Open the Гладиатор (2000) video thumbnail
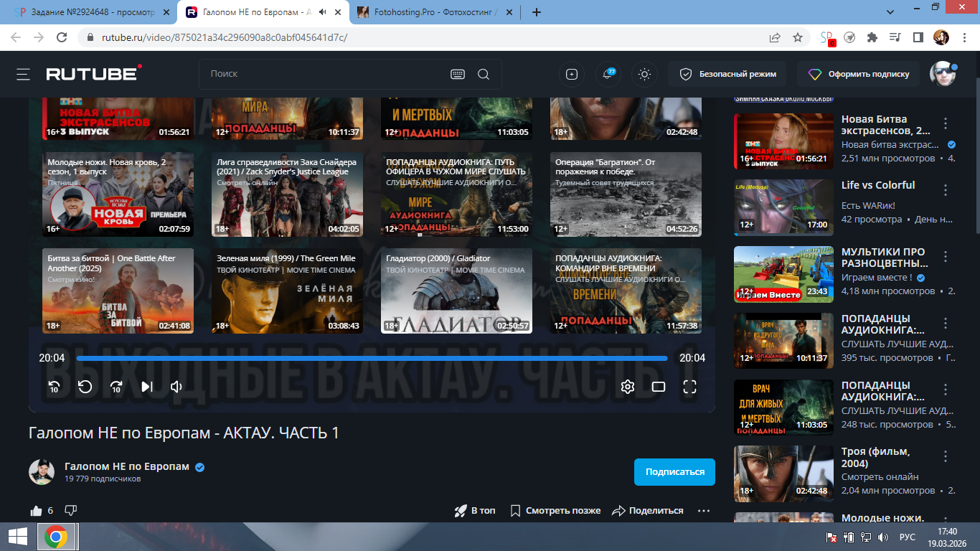 pyautogui.click(x=456, y=291)
